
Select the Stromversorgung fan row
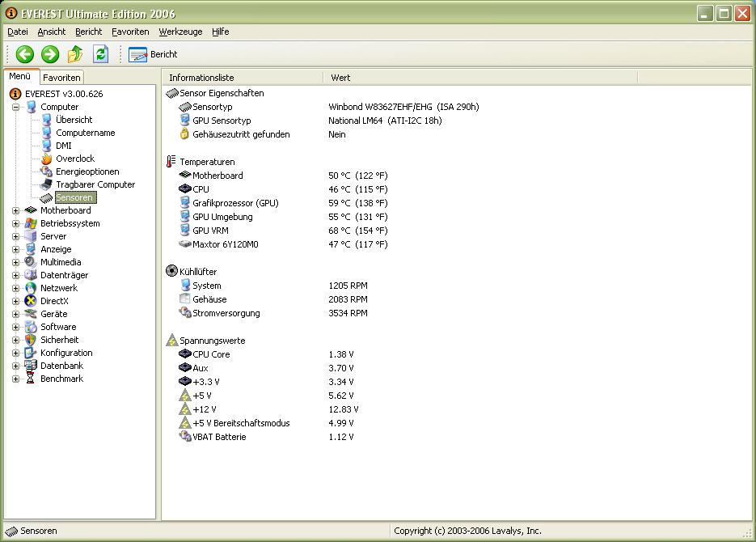tap(273, 313)
